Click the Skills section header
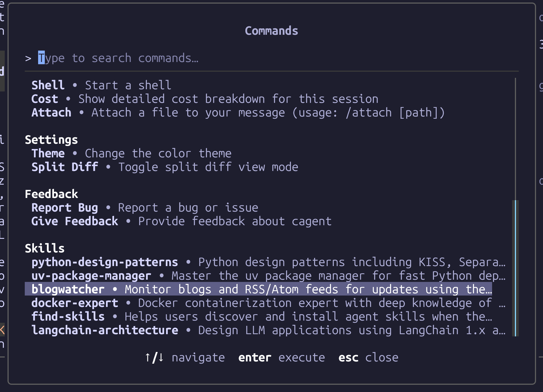This screenshot has width=543, height=392. click(x=45, y=248)
